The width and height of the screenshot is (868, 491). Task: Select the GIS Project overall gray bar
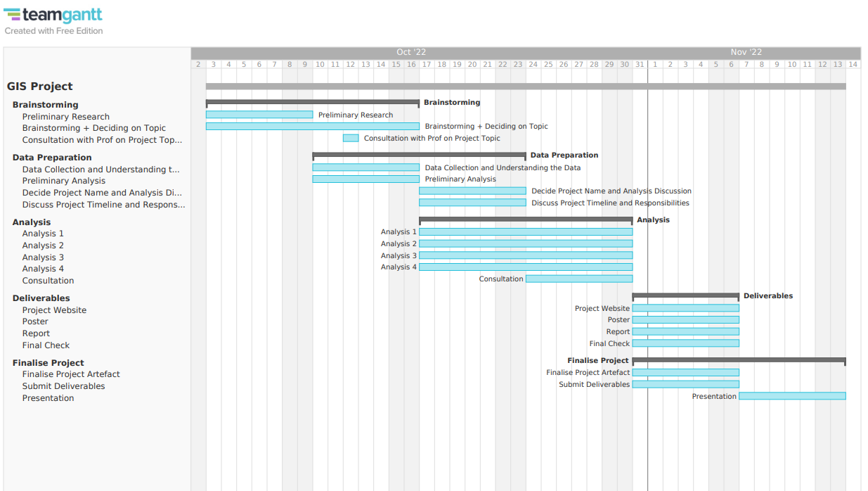[526, 87]
